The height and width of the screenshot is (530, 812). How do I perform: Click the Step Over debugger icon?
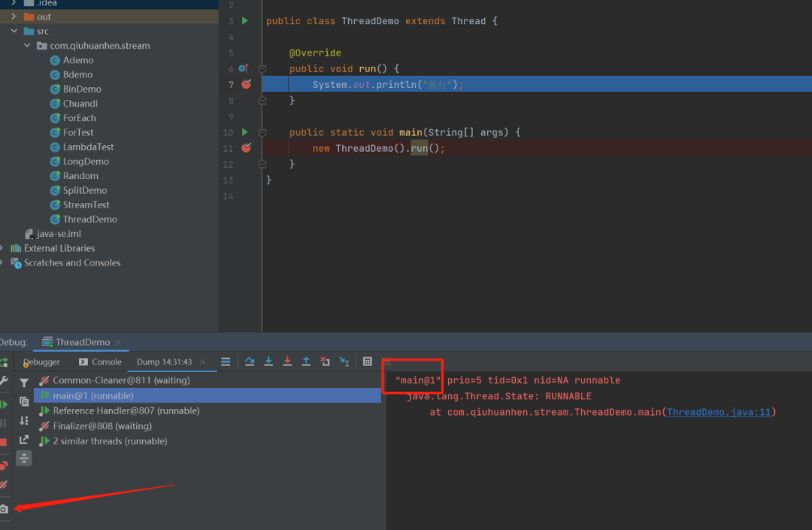tap(250, 362)
